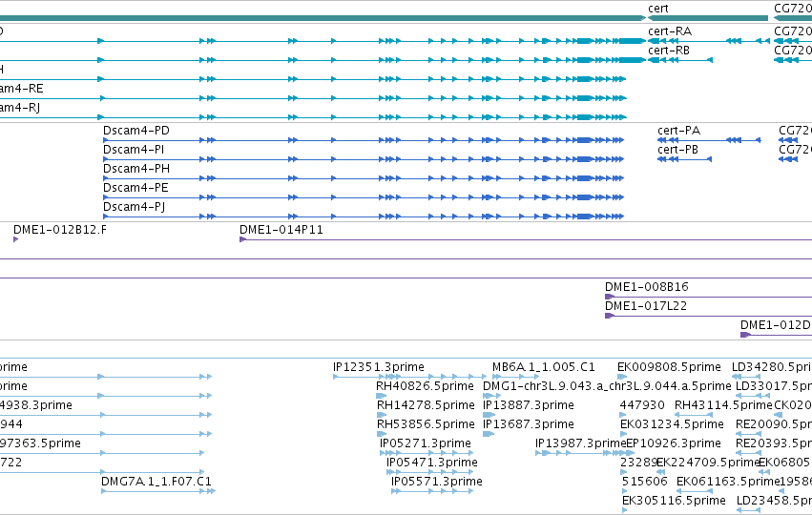Select the 97363.5prime EST label
812x515 pixels.
(x=40, y=443)
